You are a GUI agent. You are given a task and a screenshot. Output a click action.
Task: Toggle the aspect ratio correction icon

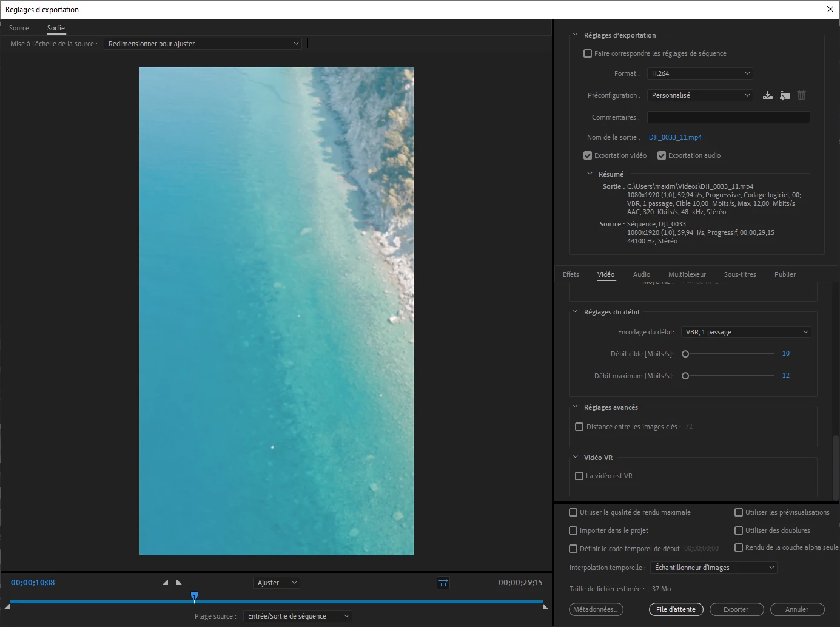[x=443, y=583]
